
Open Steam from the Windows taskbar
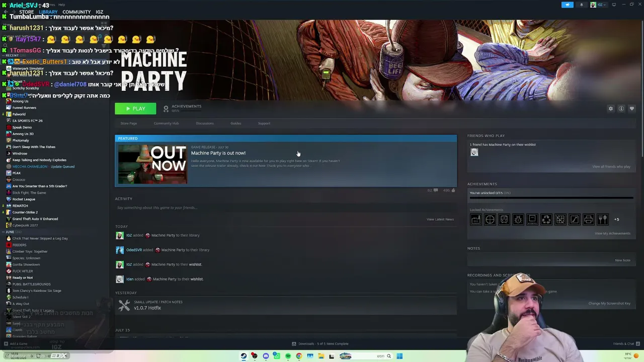pyautogui.click(x=244, y=356)
